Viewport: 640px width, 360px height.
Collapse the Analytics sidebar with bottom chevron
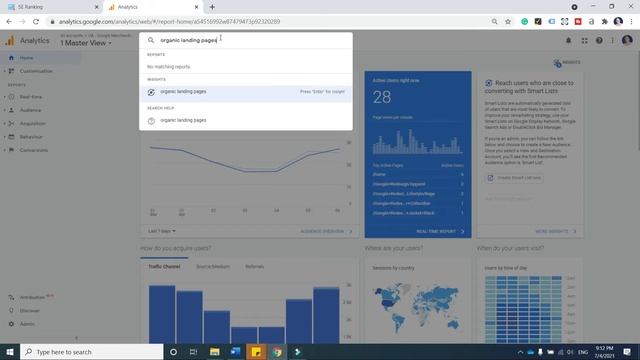point(76,338)
